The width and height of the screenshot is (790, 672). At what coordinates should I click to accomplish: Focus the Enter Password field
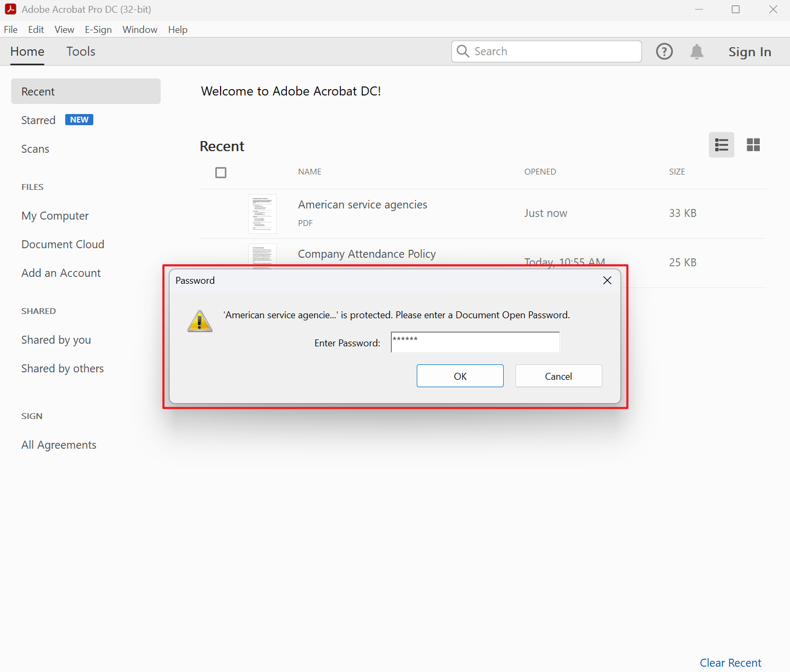[476, 342]
